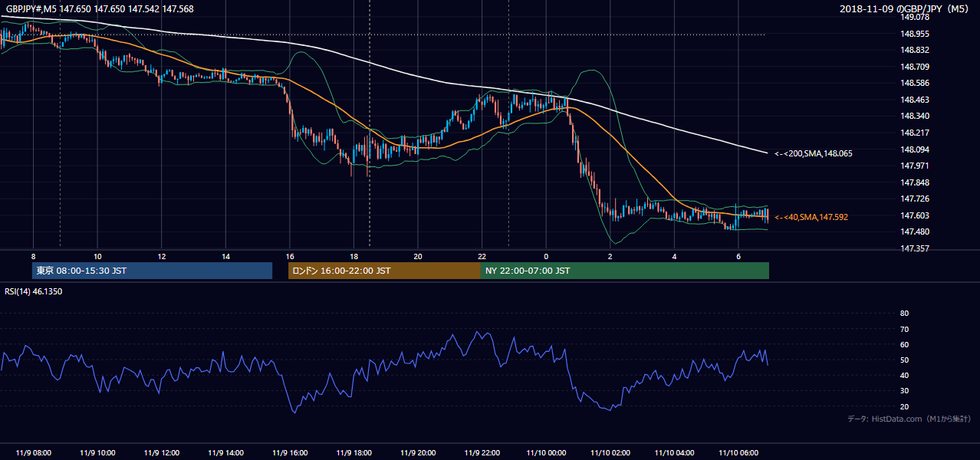Click price axis value 147.480

coord(916,232)
